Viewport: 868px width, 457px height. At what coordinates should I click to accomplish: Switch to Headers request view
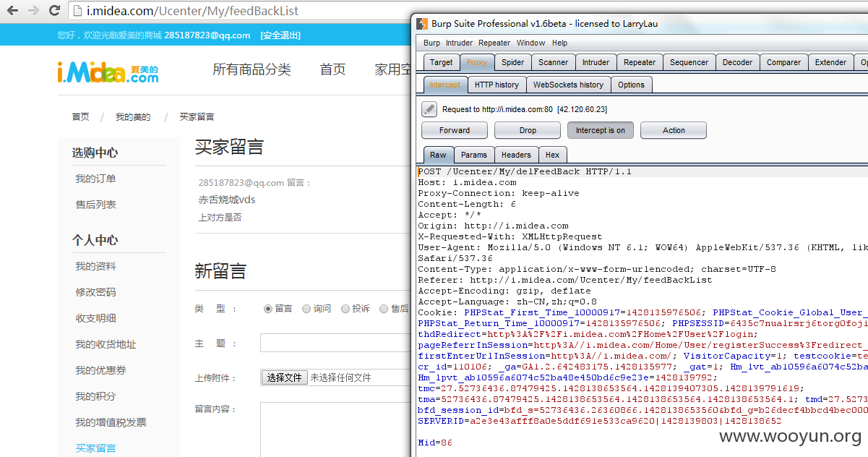516,155
